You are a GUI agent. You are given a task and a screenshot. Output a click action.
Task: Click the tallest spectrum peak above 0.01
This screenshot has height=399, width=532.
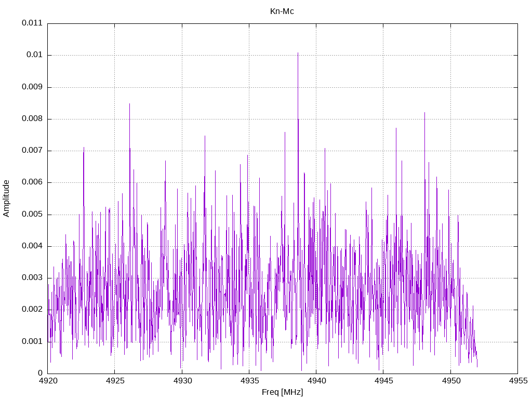tap(298, 54)
